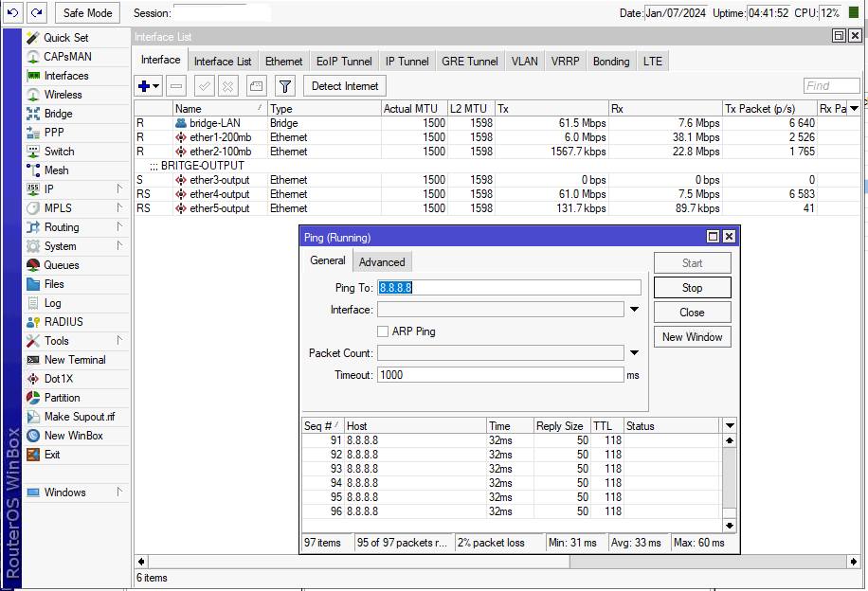Screen dimensions: 868x591
Task: Expand System submenu in sidebar
Action: 75,246
